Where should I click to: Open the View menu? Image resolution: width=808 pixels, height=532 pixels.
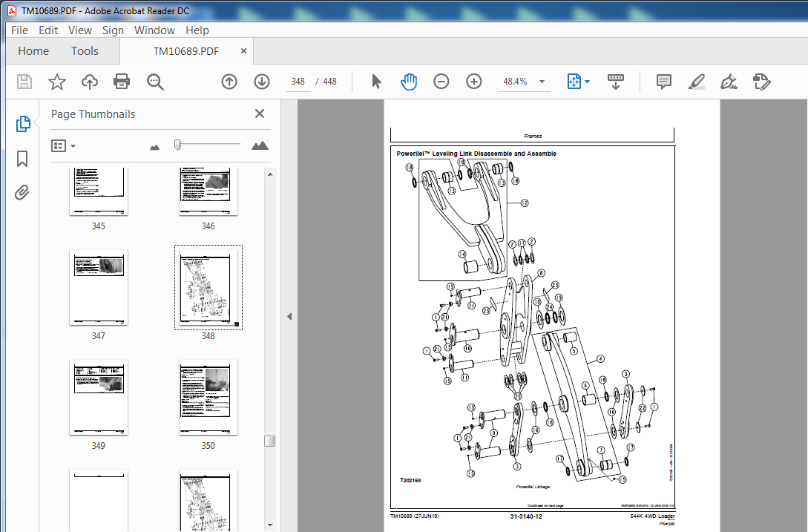click(80, 30)
